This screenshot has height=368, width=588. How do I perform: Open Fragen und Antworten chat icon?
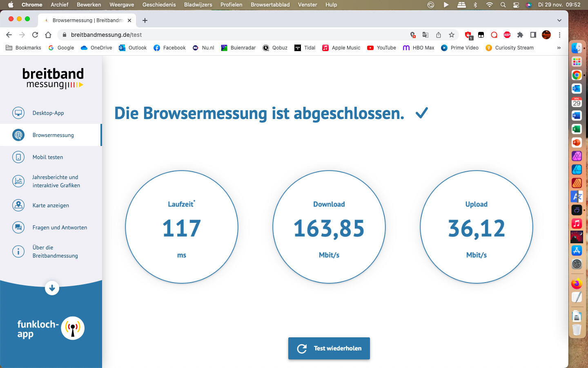coord(18,227)
